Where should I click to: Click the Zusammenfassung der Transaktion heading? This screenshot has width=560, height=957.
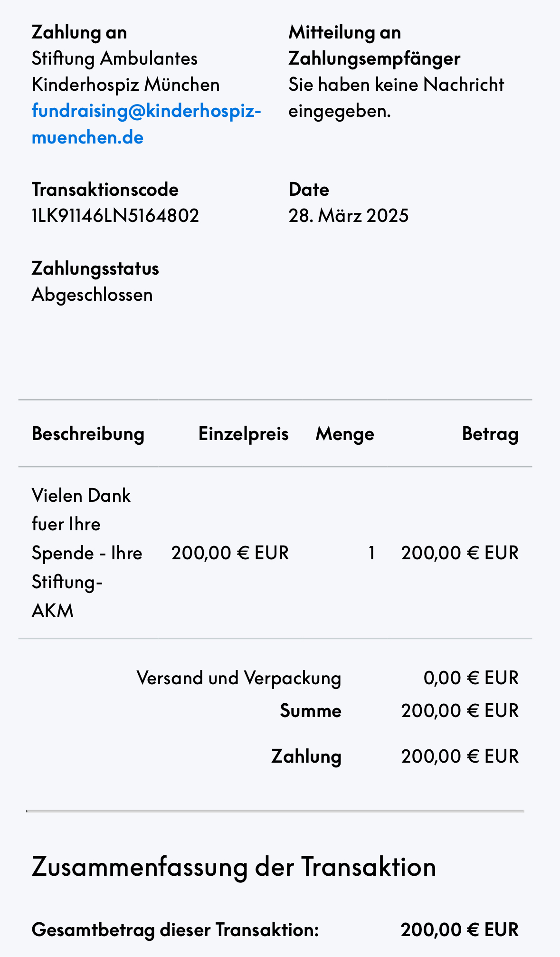[234, 867]
